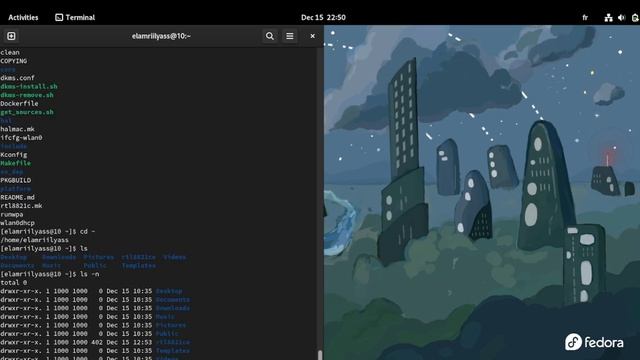This screenshot has width=640, height=360.
Task: Select the 'total 0' output line
Action: pyautogui.click(x=13, y=283)
